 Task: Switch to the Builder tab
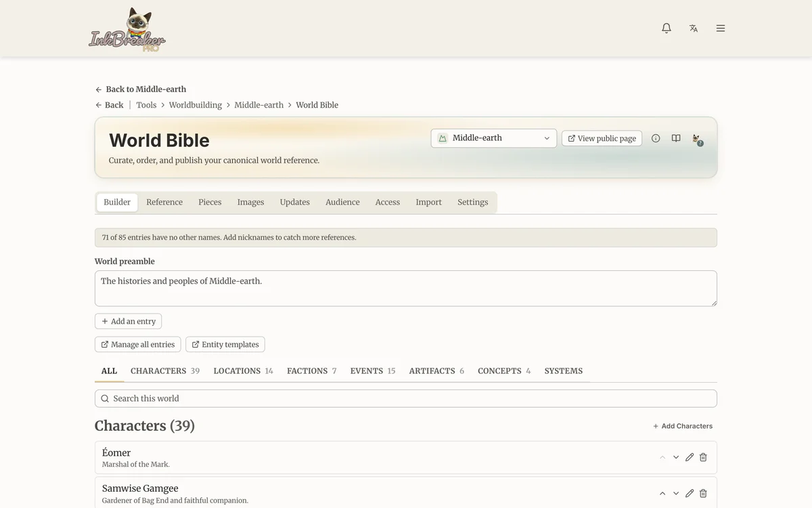coord(117,202)
